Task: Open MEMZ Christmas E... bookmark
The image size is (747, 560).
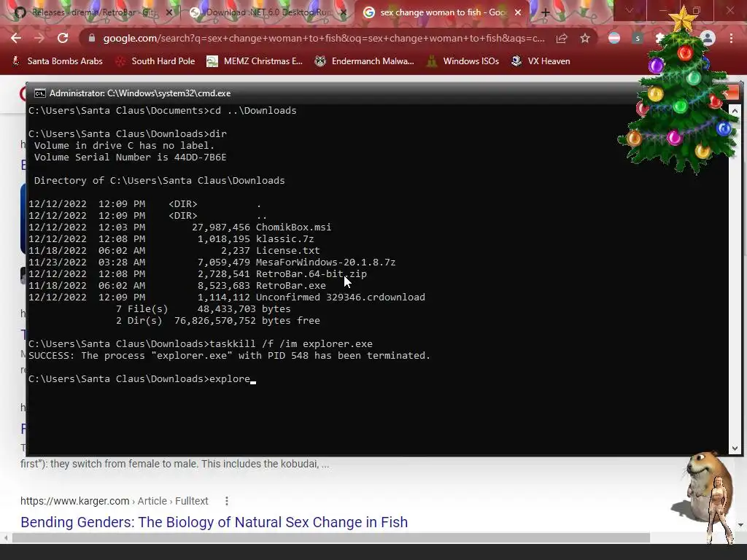Action: tap(255, 61)
